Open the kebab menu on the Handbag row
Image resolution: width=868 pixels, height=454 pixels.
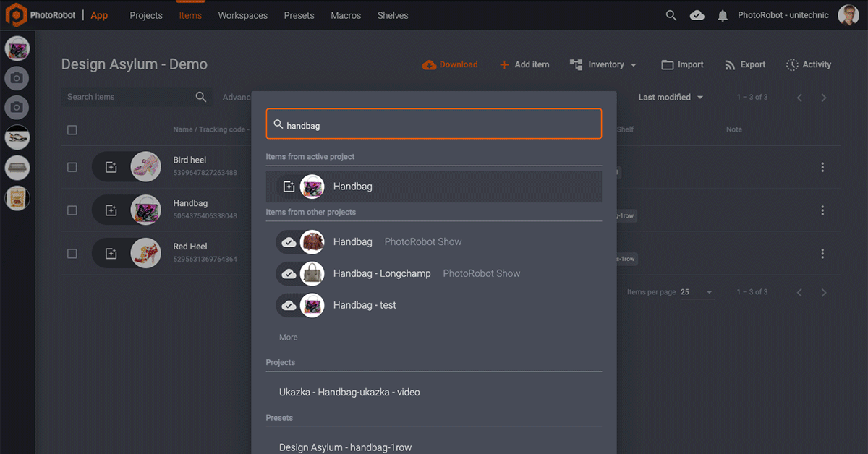coord(822,210)
